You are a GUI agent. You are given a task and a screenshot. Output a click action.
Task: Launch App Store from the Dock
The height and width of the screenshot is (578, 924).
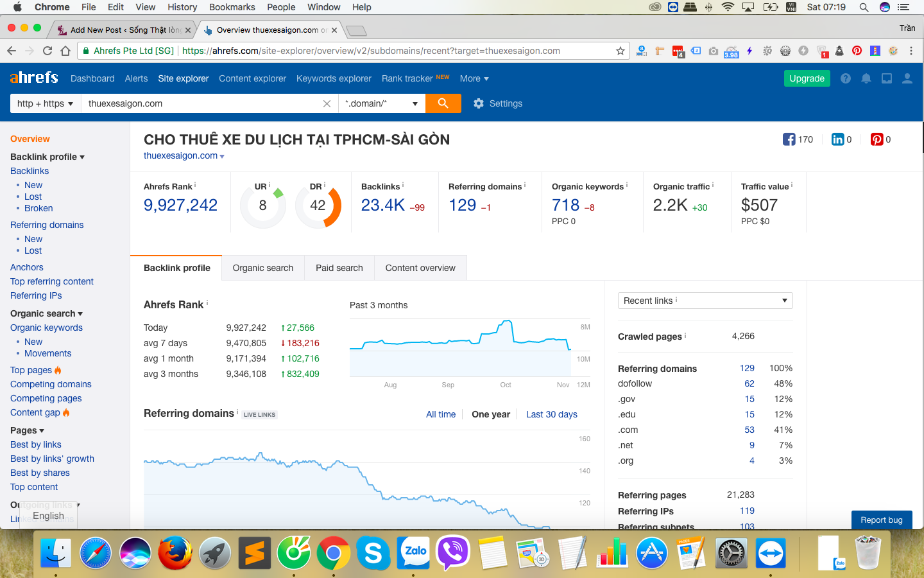(x=652, y=553)
